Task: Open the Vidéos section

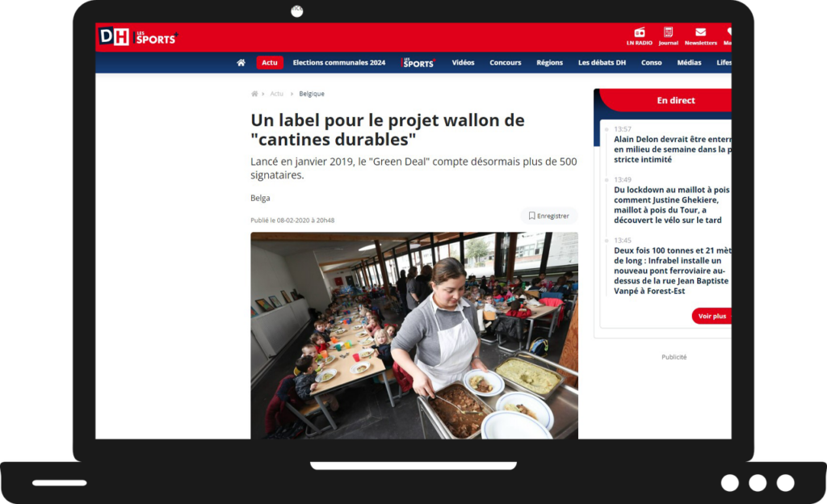Action: click(463, 63)
